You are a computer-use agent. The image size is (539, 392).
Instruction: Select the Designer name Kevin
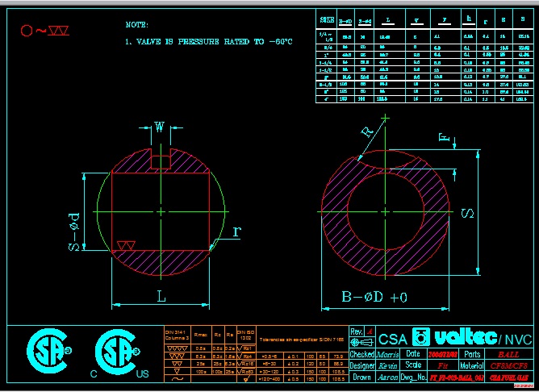pyautogui.click(x=390, y=365)
